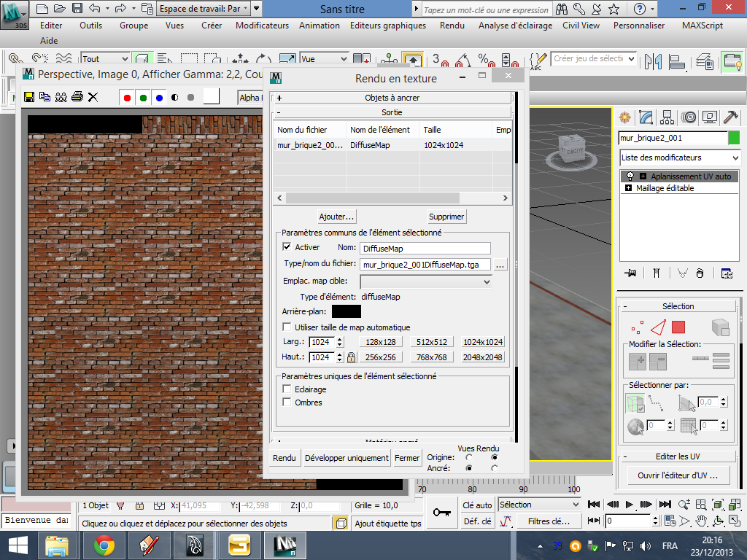Choose the 512x512 size preset
Screen dimensions: 747x560
[432, 342]
